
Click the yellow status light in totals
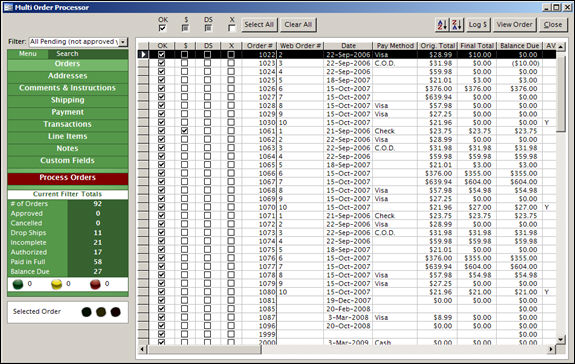click(x=56, y=284)
